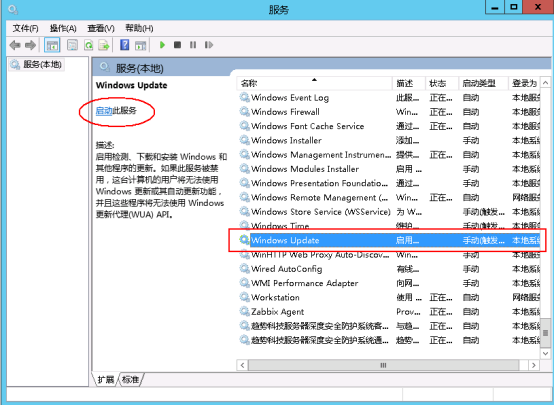Start service with green play icon
Image resolution: width=554 pixels, height=405 pixels.
(x=162, y=45)
